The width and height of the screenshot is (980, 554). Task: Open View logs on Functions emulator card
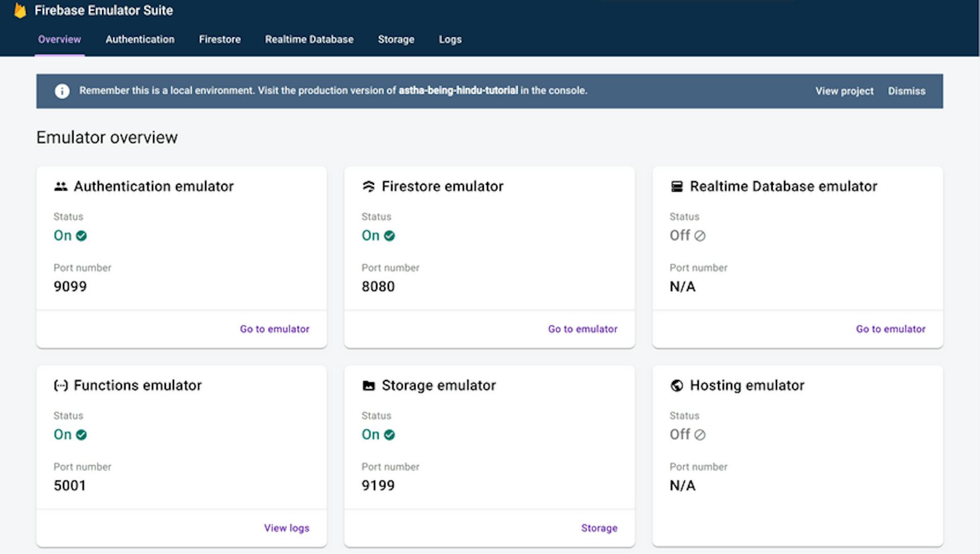[286, 528]
